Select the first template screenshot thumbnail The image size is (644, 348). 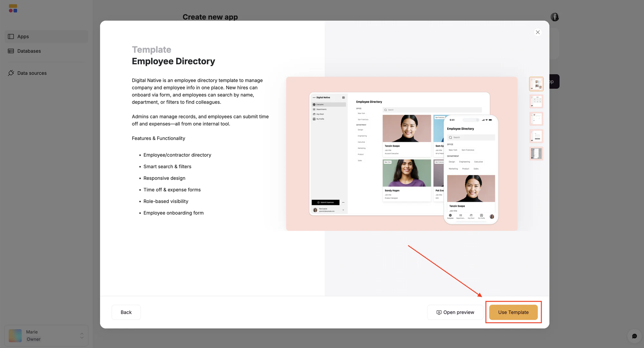click(x=536, y=84)
